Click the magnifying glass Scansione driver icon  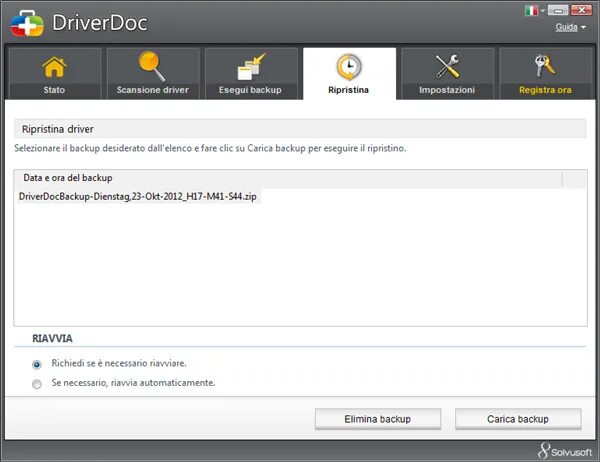pyautogui.click(x=152, y=66)
